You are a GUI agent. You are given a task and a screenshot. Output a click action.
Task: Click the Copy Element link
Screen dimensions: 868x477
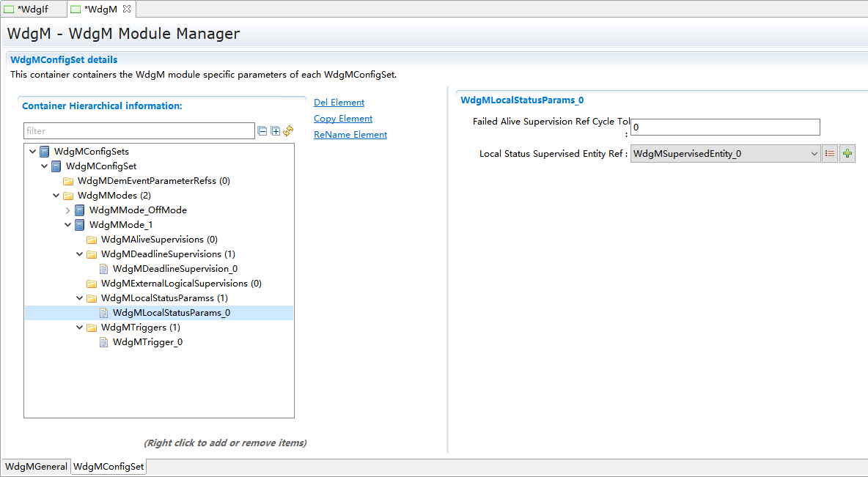pyautogui.click(x=343, y=119)
